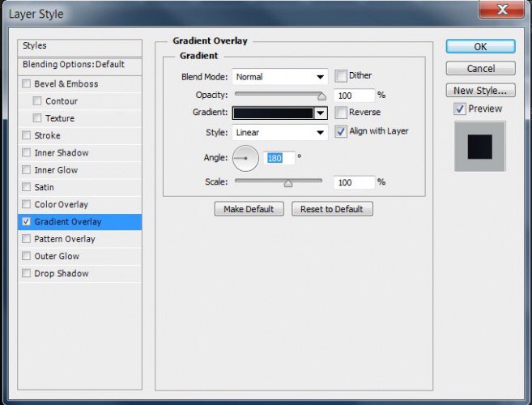Select the Bevel & Emboss label
Viewport: 532px width, 405px height.
pos(66,84)
